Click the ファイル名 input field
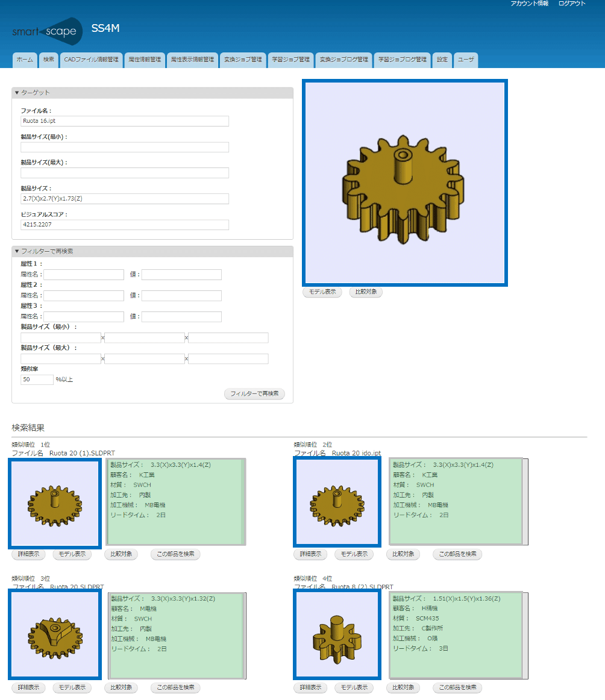 coord(125,121)
